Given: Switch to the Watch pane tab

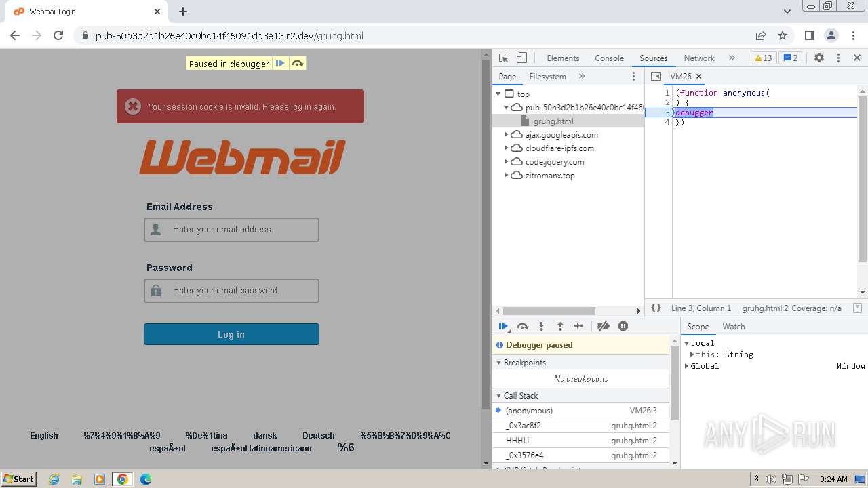Looking at the screenshot, I should click(x=734, y=327).
